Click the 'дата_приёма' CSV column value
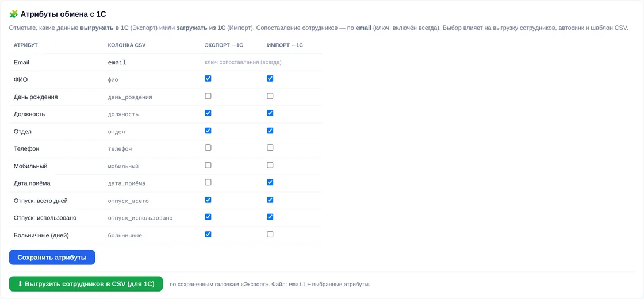 [126, 183]
